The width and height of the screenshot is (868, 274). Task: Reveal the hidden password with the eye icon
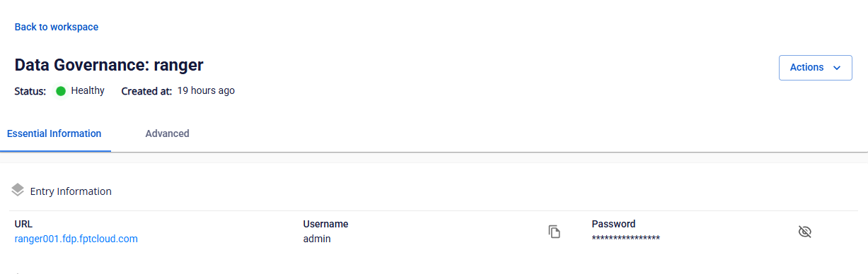(804, 232)
